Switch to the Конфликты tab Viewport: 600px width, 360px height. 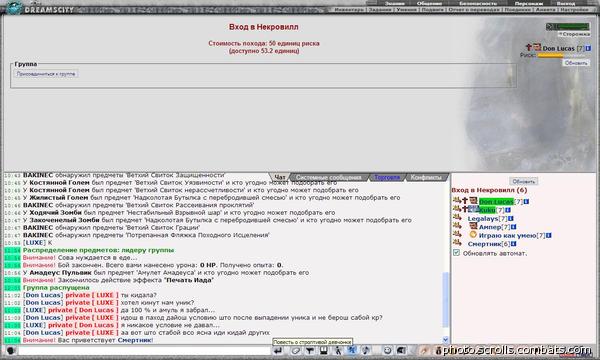426,177
